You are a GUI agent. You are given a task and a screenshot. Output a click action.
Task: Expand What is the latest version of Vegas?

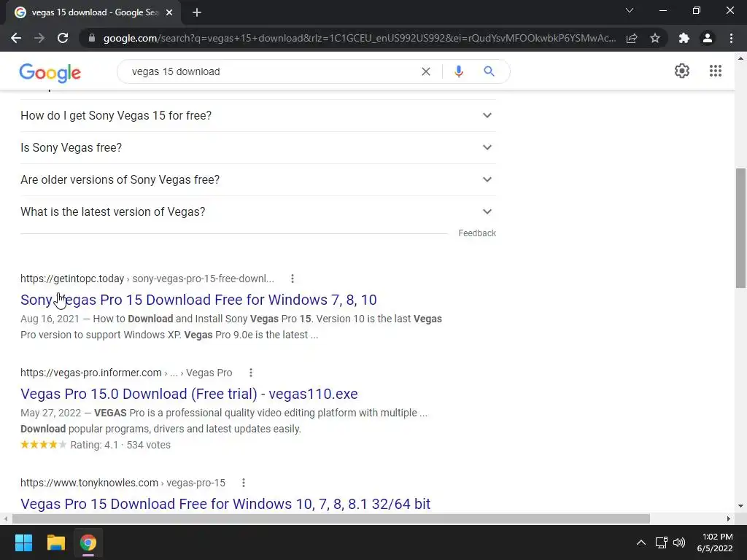258,211
